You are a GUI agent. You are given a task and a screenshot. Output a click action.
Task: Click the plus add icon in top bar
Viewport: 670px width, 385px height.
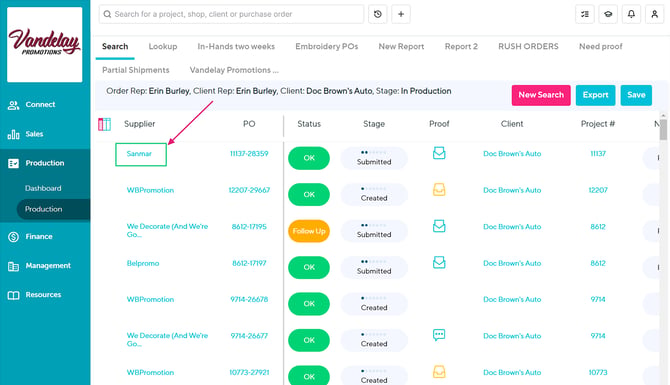tap(401, 14)
